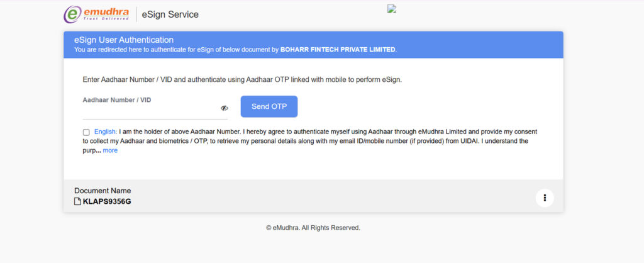Select the English language link
The height and width of the screenshot is (263, 644).
click(x=105, y=132)
